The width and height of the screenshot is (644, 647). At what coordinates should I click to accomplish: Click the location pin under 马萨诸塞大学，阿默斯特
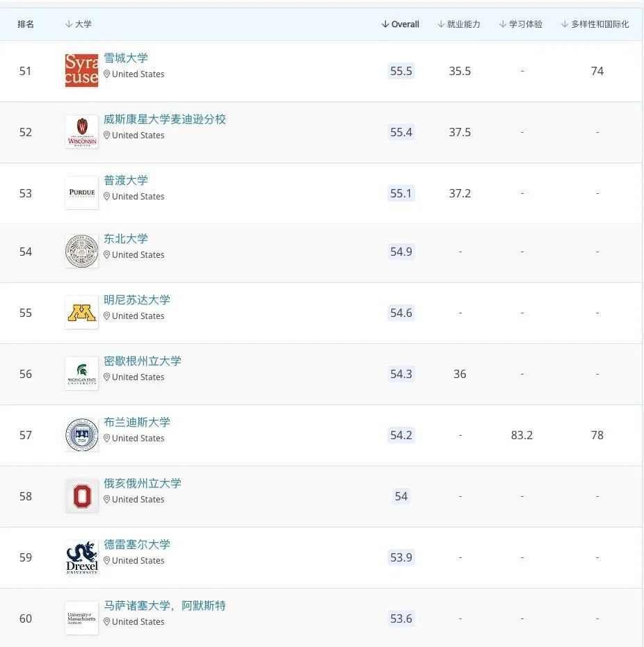106,621
